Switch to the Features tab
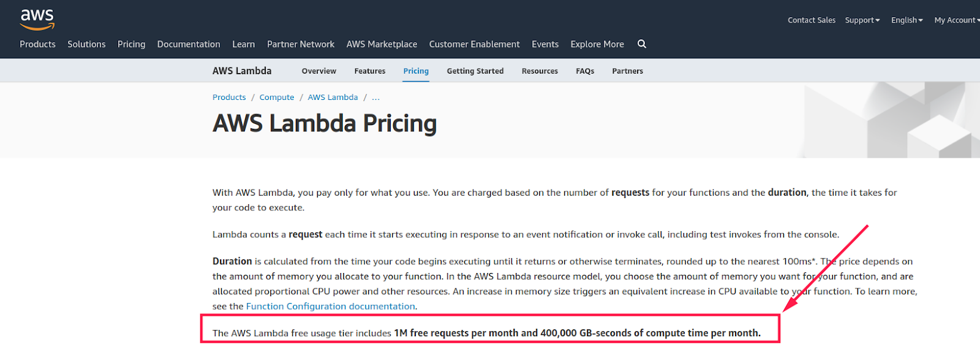The width and height of the screenshot is (980, 349). click(370, 71)
